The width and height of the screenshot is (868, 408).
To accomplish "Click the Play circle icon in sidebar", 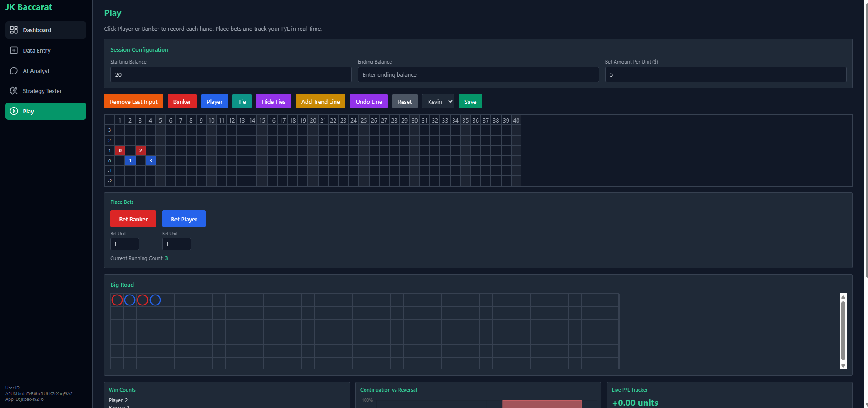I will coord(14,111).
